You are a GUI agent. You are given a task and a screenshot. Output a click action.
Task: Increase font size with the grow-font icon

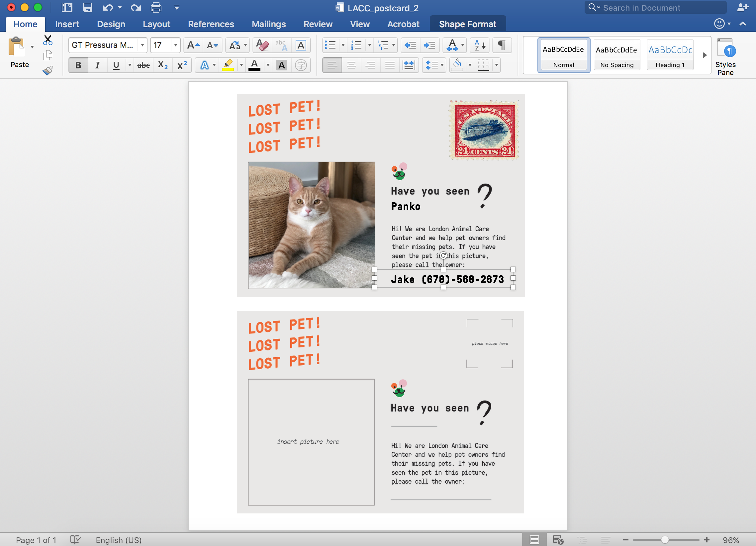point(193,45)
